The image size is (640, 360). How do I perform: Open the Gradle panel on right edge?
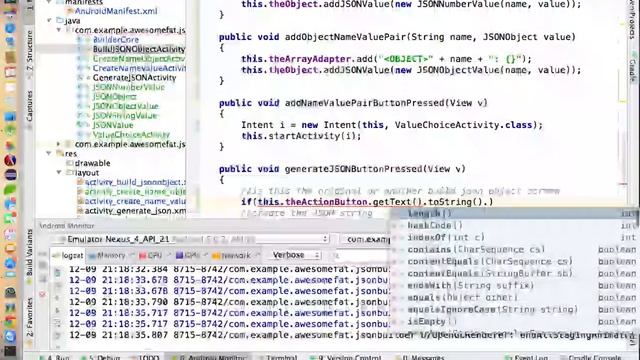[633, 68]
